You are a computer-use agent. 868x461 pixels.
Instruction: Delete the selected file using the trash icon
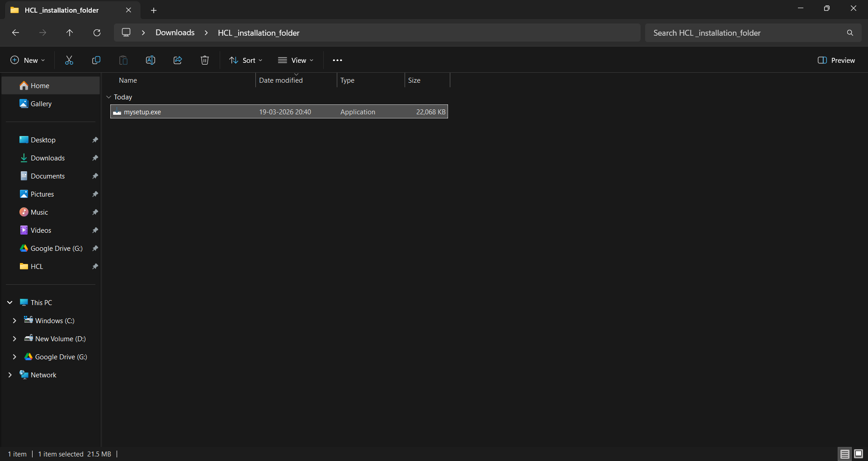pos(204,60)
